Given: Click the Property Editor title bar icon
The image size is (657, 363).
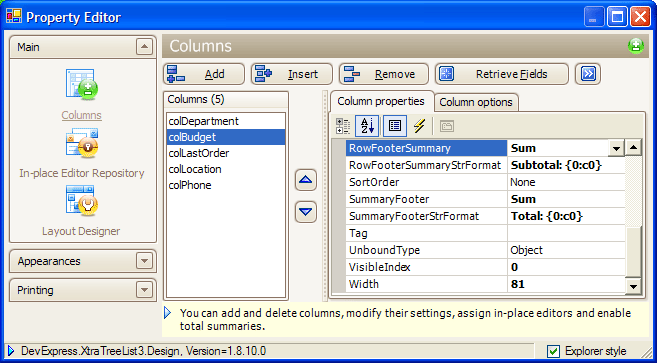Looking at the screenshot, I should tap(13, 17).
